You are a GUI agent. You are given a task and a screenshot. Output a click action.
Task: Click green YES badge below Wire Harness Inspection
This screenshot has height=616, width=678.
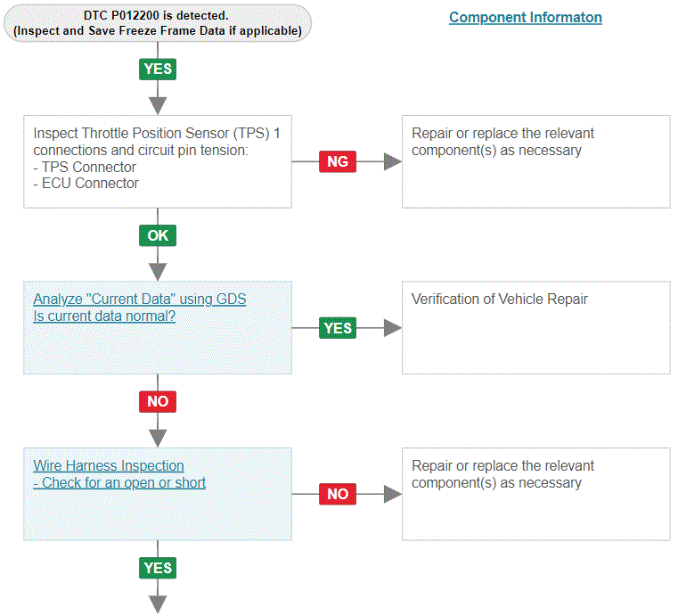[x=158, y=568]
